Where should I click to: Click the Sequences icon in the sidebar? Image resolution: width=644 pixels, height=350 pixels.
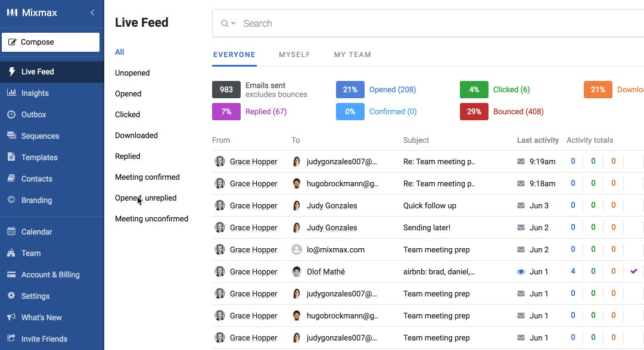[x=11, y=136]
